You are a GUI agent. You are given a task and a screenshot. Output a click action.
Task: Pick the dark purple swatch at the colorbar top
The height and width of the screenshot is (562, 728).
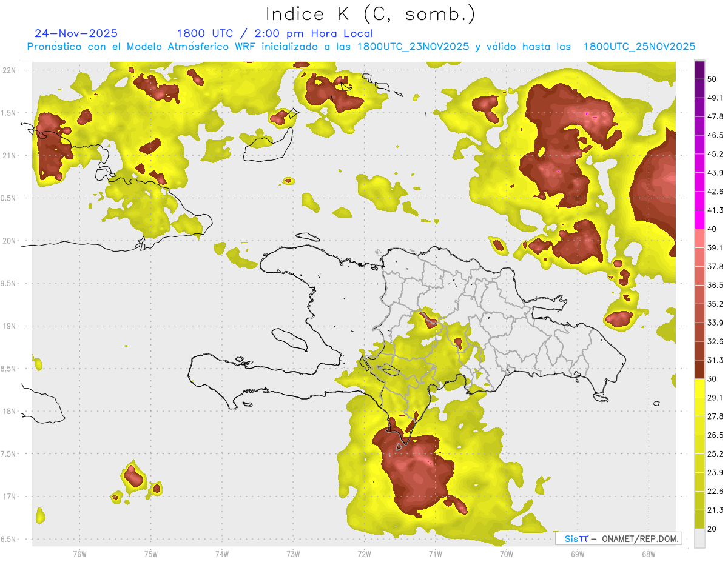[x=699, y=70]
